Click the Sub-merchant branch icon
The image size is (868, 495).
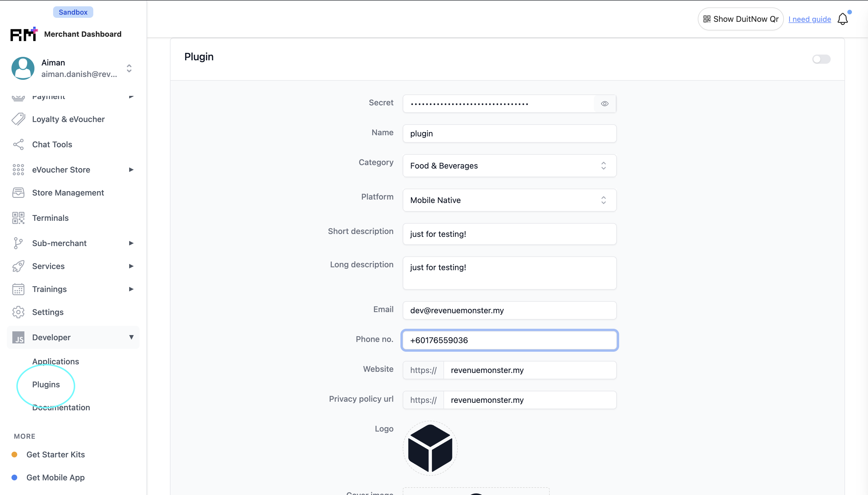(18, 243)
